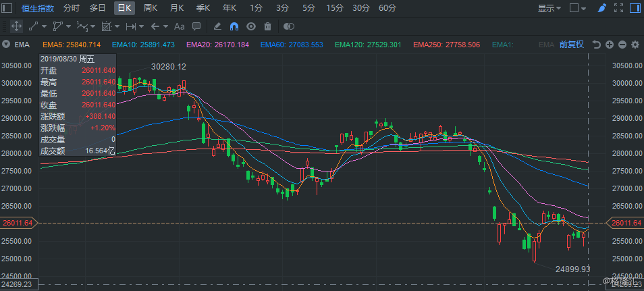Open chart settings gear icon

635,45
